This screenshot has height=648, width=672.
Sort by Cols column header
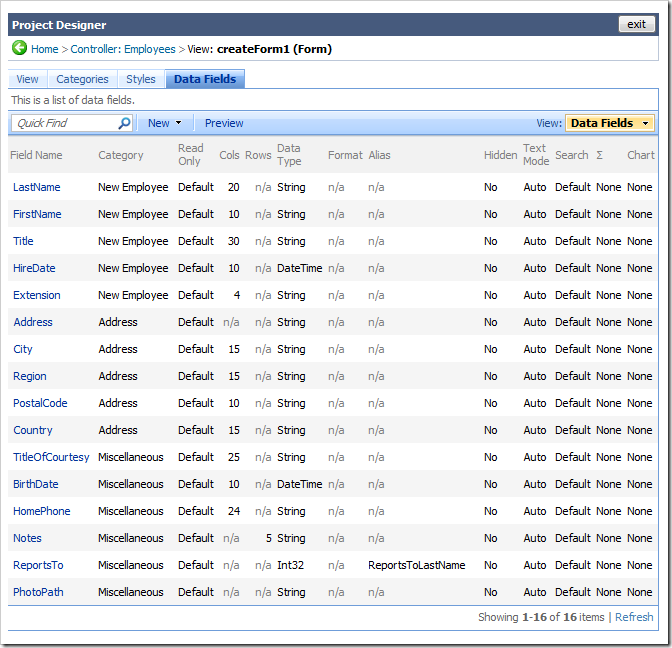[x=229, y=155]
